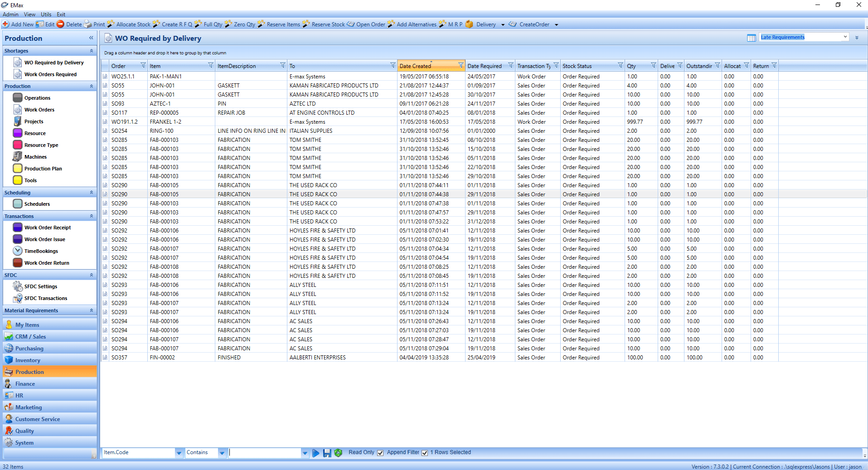Click the Reserve Items wand icon
The height and width of the screenshot is (470, 868).
click(261, 24)
